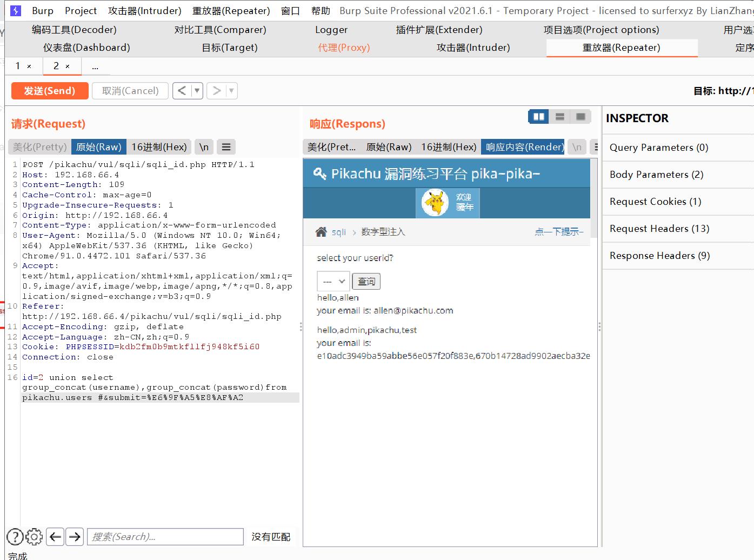This screenshot has height=560, width=754.
Task: Switch to 编码工具(Decoder) tab
Action: click(x=74, y=30)
